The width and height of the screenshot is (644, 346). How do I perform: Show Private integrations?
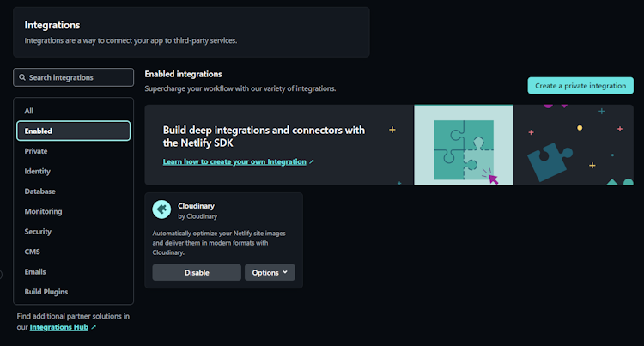[x=74, y=151]
